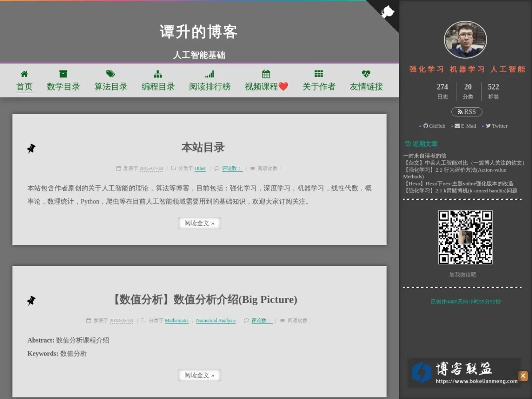Click the RSS button
532x399 pixels.
[x=467, y=112]
